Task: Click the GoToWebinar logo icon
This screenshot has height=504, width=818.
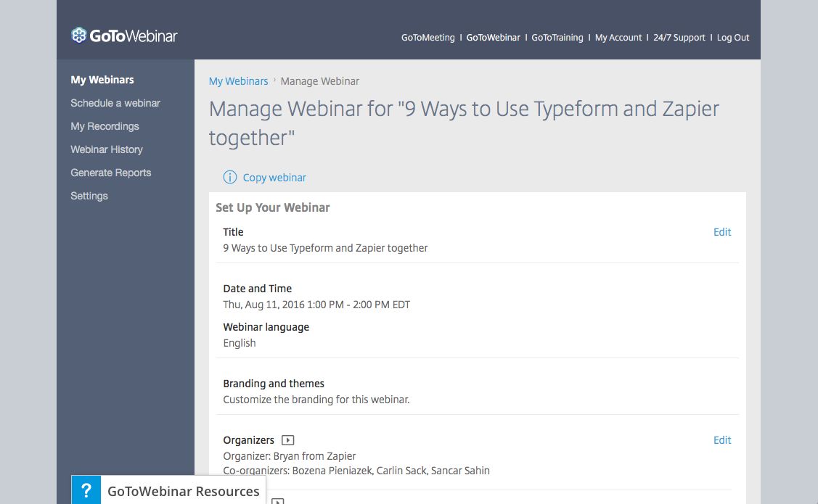Action: pyautogui.click(x=78, y=36)
